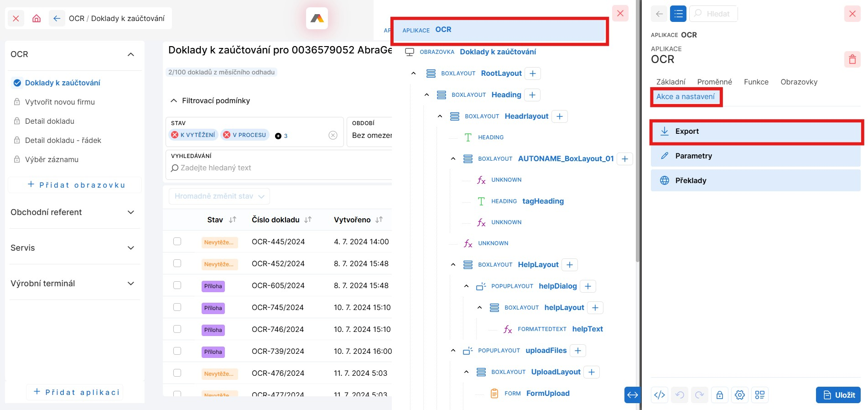This screenshot has height=410, width=868.
Task: Open the Parametry action
Action: pos(756,156)
